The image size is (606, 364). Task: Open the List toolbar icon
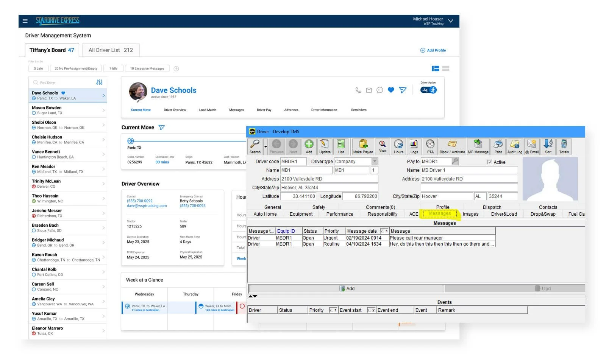[x=341, y=146]
